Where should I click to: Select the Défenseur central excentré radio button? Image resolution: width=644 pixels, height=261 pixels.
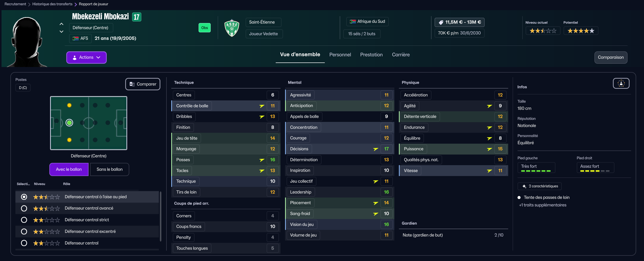click(24, 231)
